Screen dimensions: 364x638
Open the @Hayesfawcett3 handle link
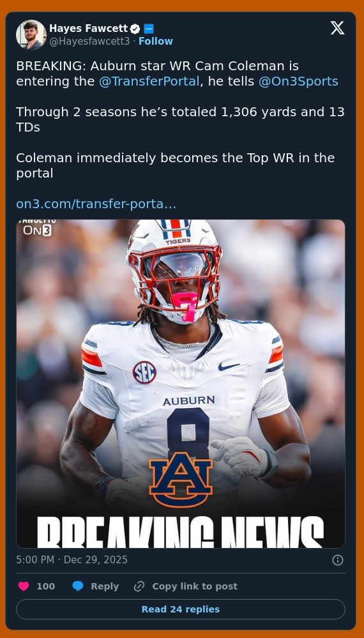pyautogui.click(x=89, y=42)
